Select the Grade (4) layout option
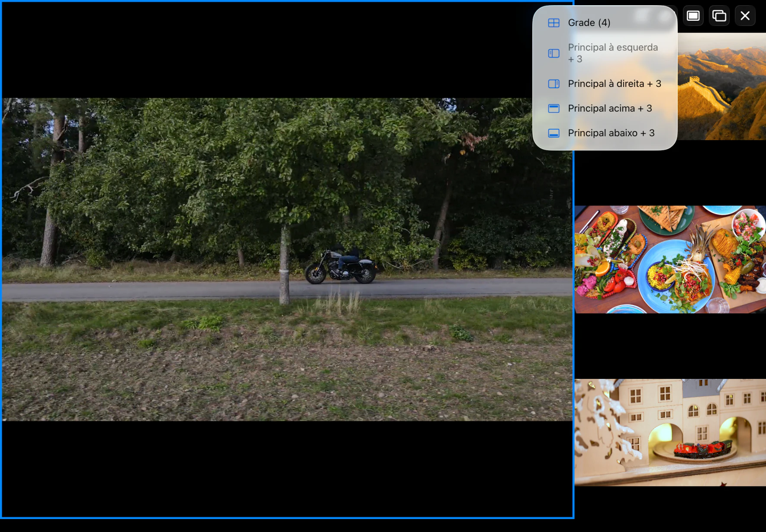This screenshot has height=532, width=766. (605, 22)
